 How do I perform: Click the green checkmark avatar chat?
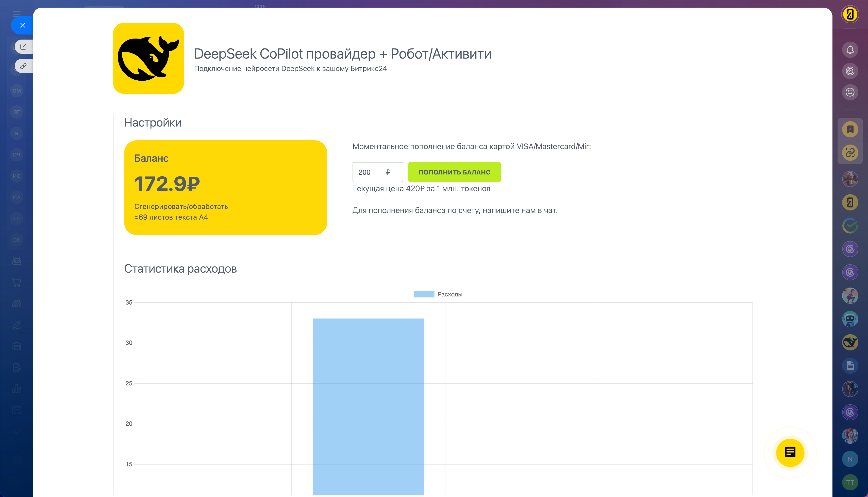coord(850,226)
